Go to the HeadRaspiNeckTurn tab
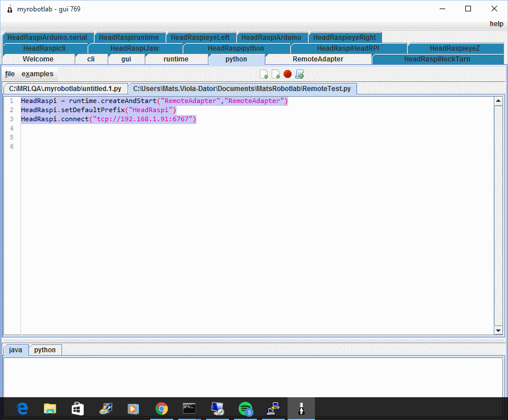The height and width of the screenshot is (420, 508). (437, 59)
